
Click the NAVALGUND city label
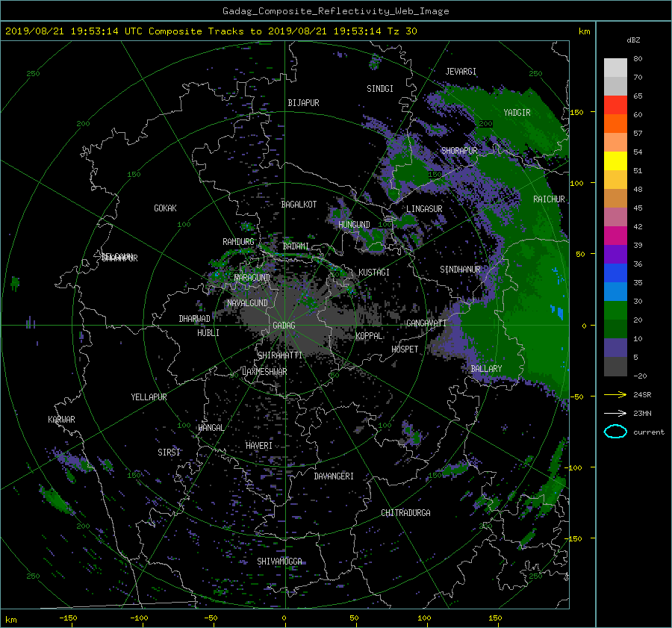[247, 303]
